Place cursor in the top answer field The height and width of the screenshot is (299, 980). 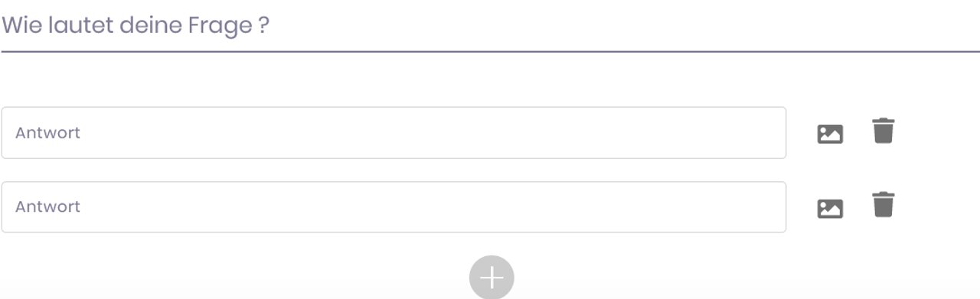(x=394, y=133)
